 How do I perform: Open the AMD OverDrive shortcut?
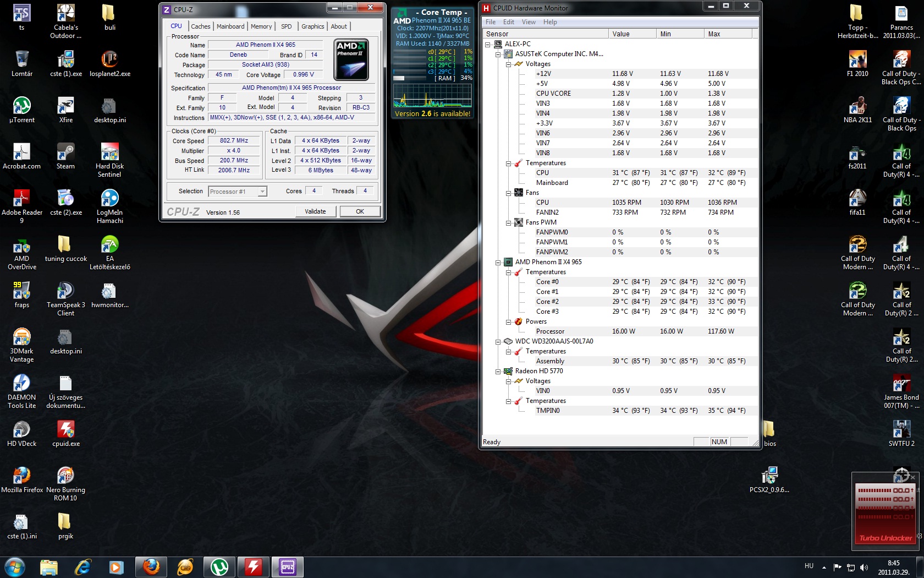(22, 253)
